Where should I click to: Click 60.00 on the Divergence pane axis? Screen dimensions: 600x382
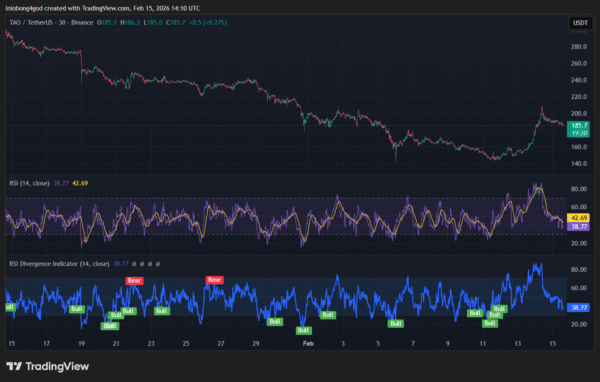pyautogui.click(x=579, y=288)
